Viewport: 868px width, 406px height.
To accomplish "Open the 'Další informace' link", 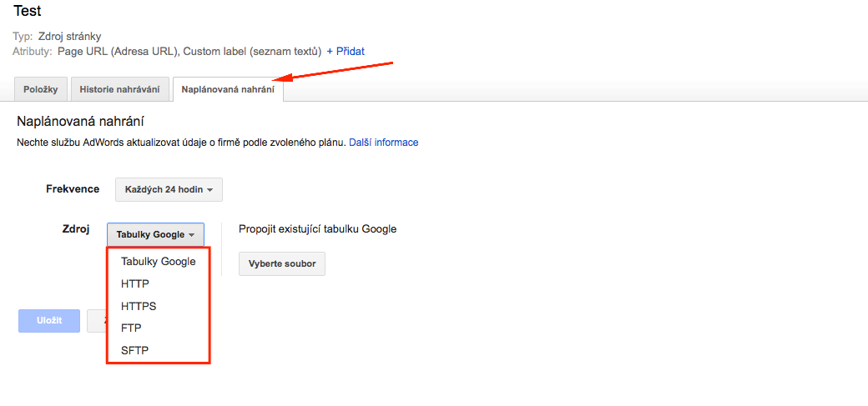I will [x=384, y=143].
